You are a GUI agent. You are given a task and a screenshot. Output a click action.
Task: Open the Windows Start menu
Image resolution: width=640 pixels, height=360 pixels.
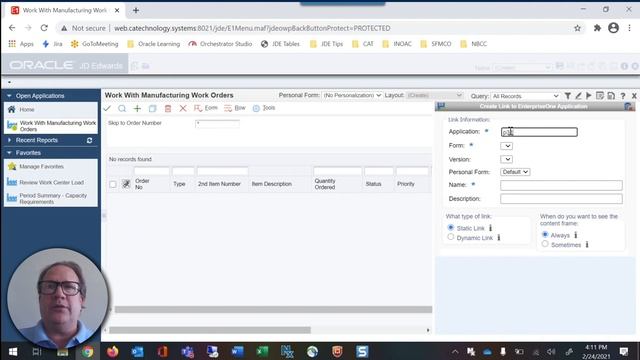pos(13,351)
